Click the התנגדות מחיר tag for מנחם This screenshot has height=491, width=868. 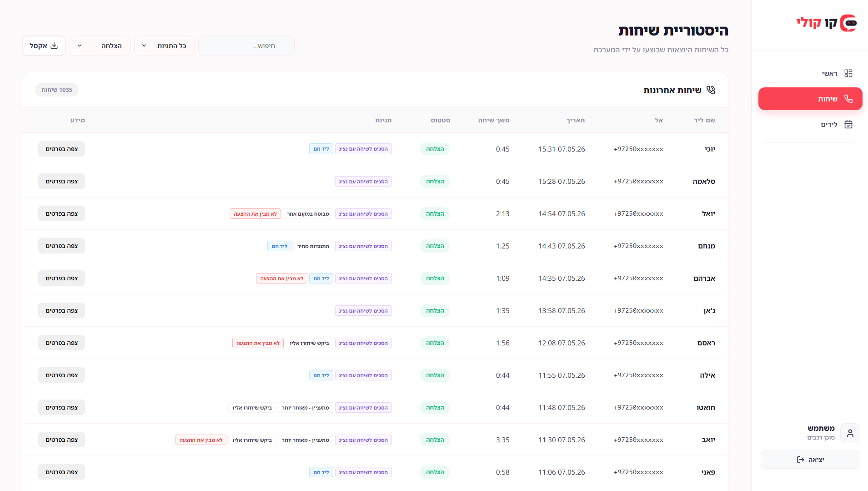[313, 246]
